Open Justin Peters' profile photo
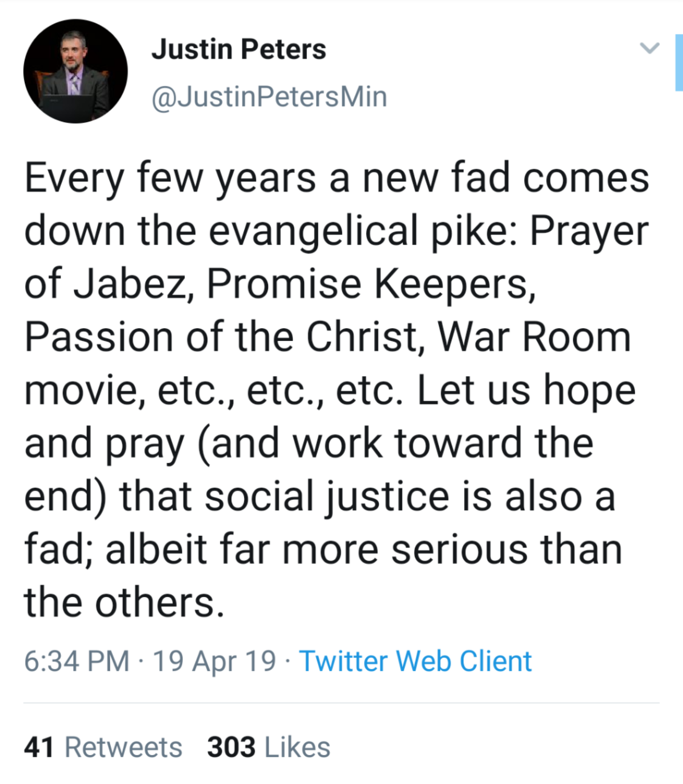This screenshot has height=784, width=683. pos(75,72)
